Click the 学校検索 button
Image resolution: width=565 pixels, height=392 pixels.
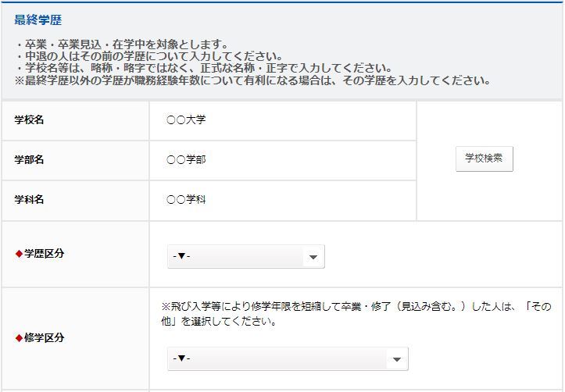[484, 159]
